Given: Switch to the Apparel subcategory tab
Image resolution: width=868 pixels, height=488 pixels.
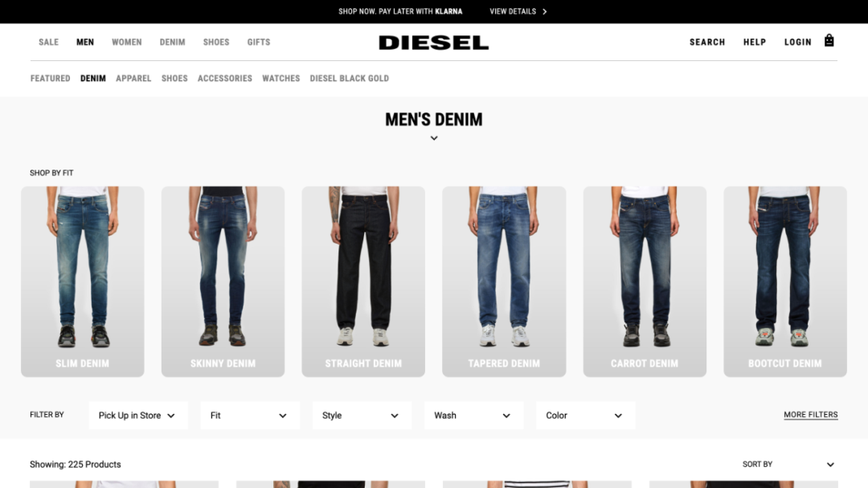Looking at the screenshot, I should pyautogui.click(x=133, y=79).
